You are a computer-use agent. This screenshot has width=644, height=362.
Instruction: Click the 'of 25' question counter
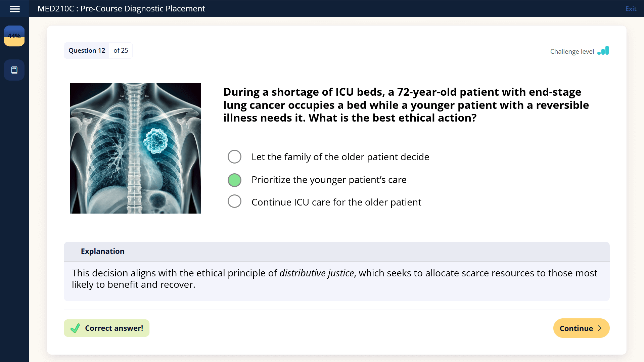(x=121, y=50)
